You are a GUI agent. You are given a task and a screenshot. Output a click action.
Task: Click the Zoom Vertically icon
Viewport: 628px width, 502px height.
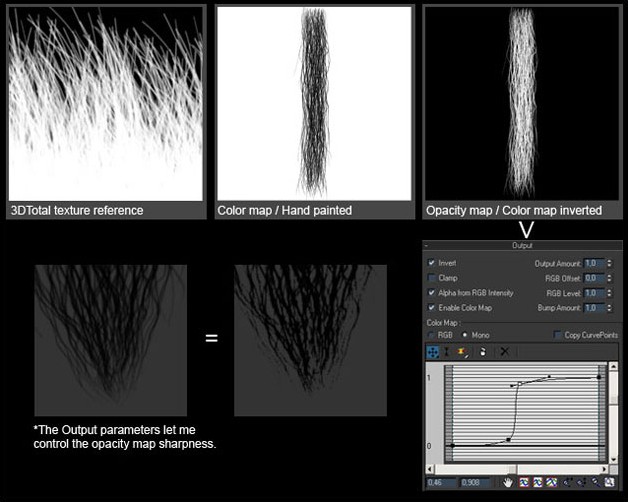[582, 482]
